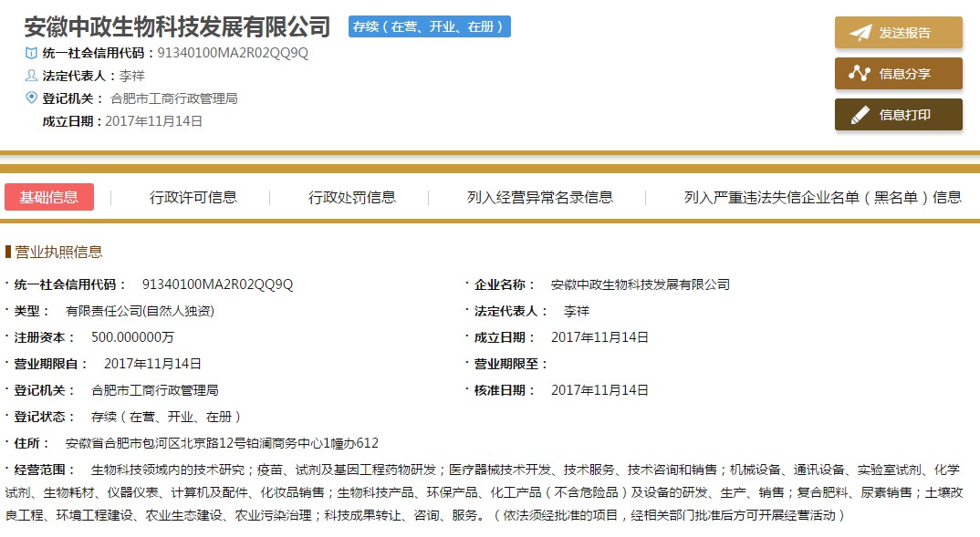This screenshot has height=537, width=980.
Task: Click the 企业名称 value in license details
Action: [x=640, y=284]
